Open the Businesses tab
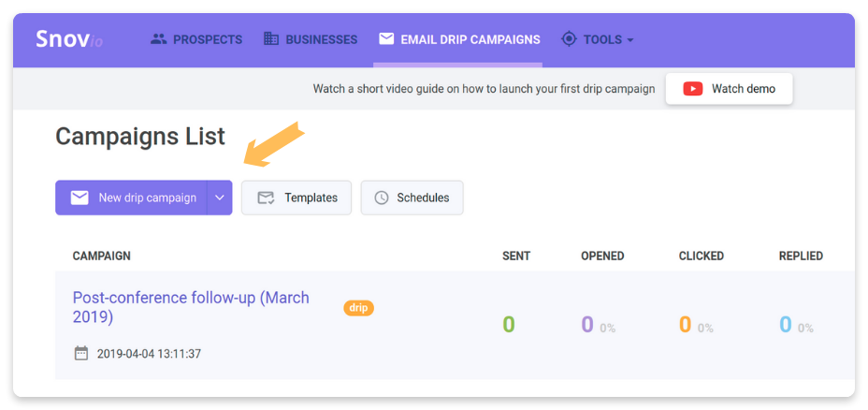The width and height of the screenshot is (868, 410). [311, 39]
